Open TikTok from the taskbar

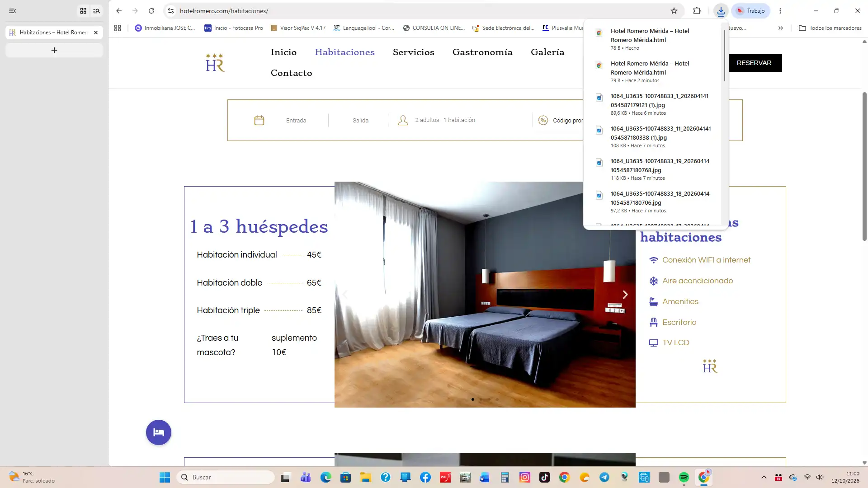544,477
